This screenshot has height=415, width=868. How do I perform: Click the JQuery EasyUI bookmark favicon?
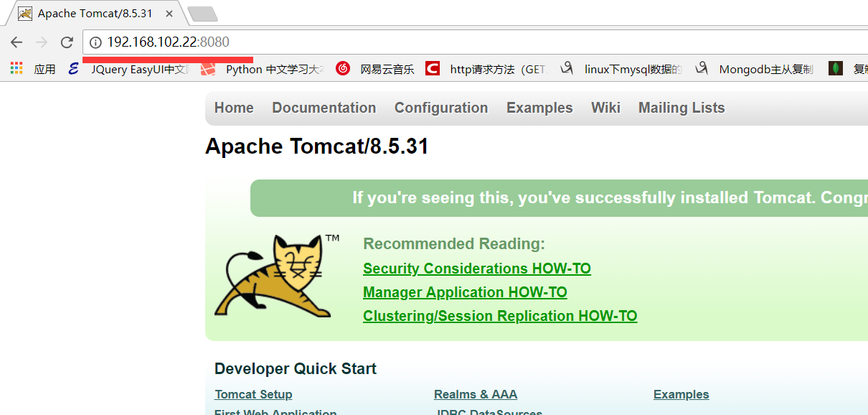[x=73, y=69]
